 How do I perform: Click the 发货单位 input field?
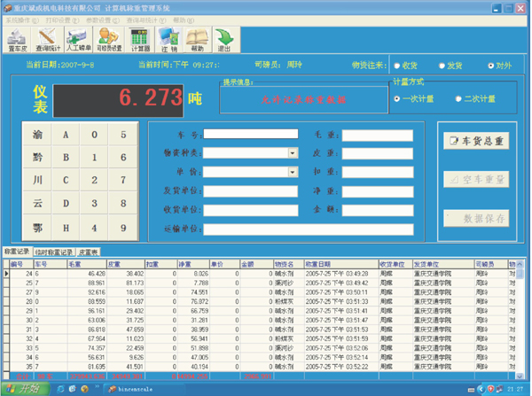pyautogui.click(x=251, y=191)
